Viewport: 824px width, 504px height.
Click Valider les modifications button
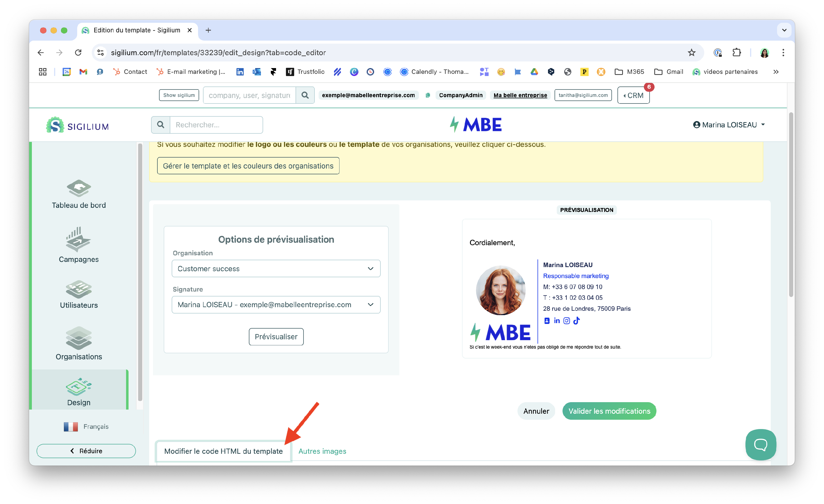tap(609, 411)
